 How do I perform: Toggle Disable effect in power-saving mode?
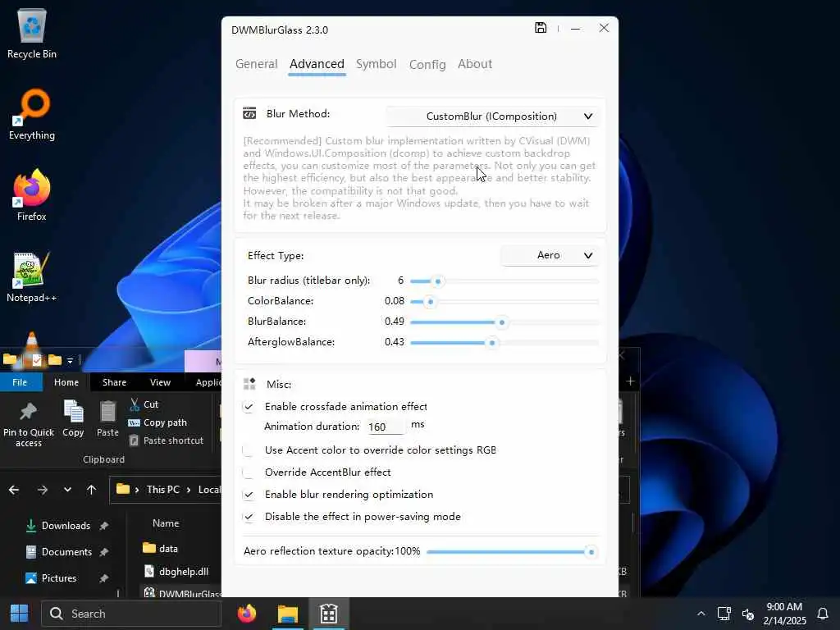(248, 517)
